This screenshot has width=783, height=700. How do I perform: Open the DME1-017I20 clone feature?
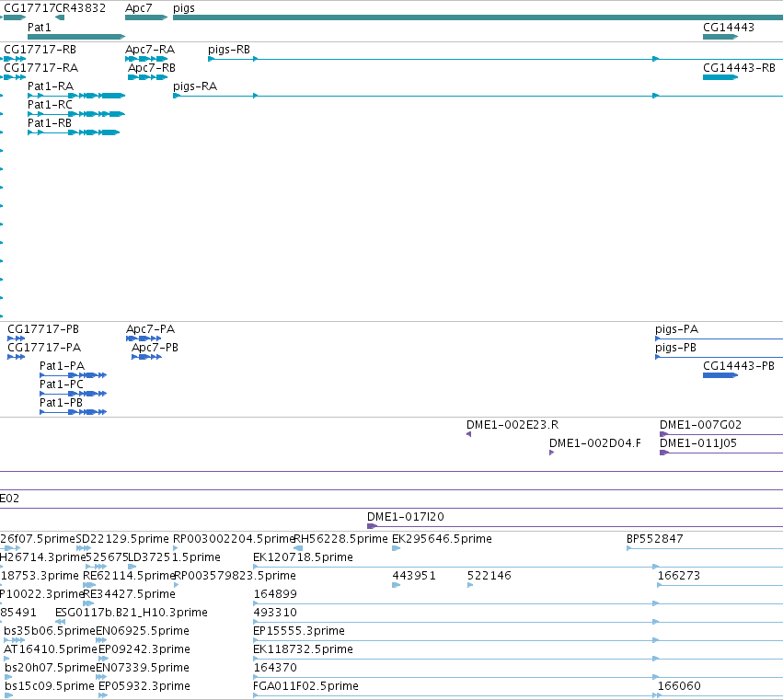click(575, 526)
